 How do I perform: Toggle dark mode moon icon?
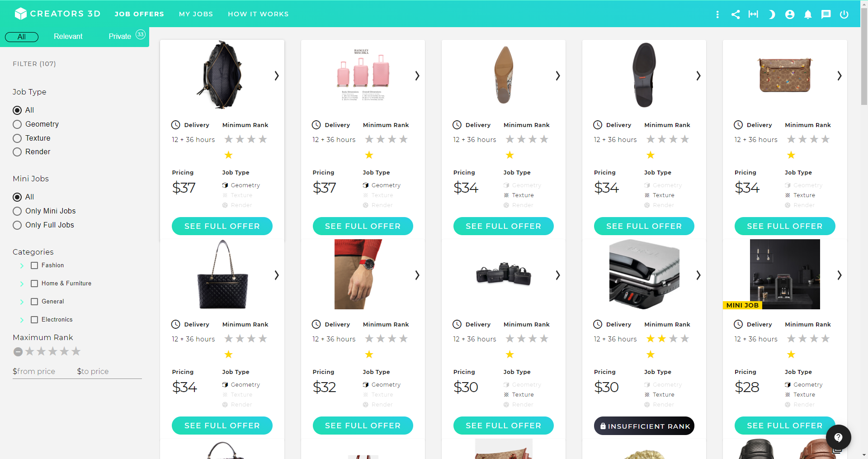pyautogui.click(x=772, y=14)
